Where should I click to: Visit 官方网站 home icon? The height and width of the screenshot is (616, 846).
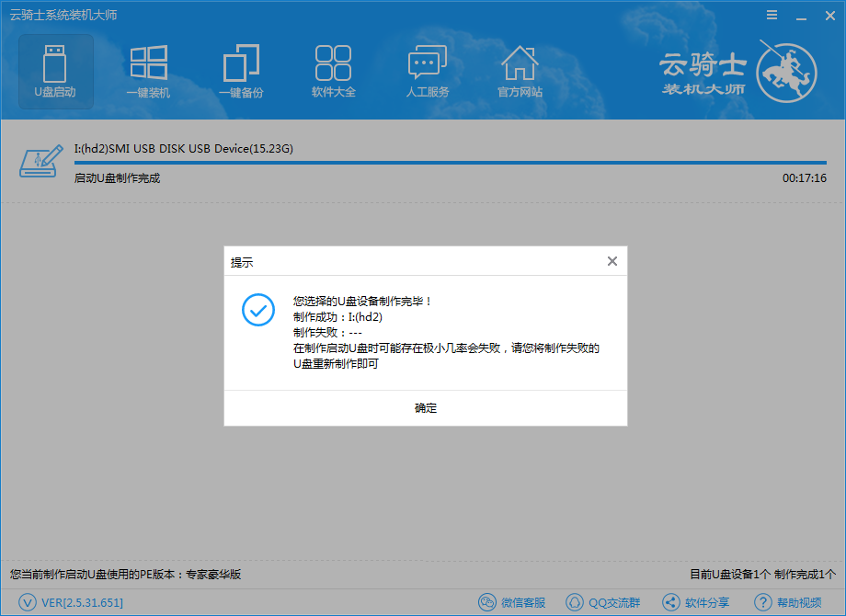[520, 72]
